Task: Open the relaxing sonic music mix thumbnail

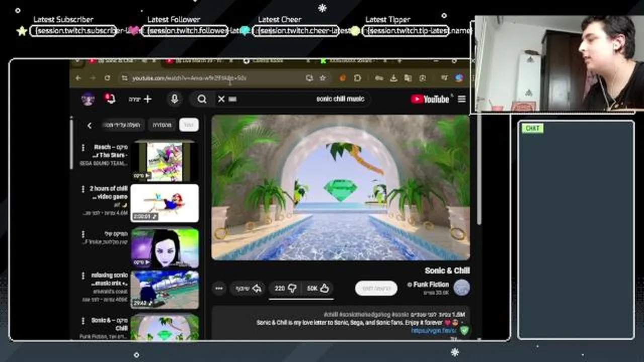Action: (x=165, y=290)
